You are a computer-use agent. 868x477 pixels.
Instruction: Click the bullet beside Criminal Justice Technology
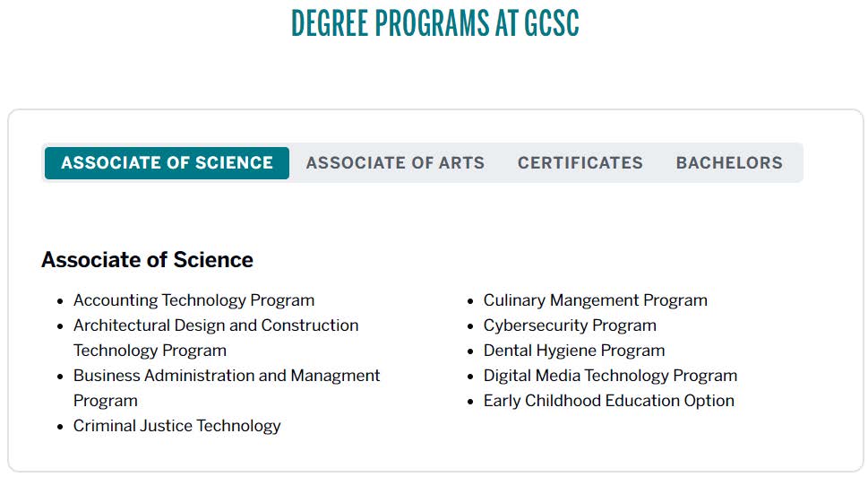(x=61, y=427)
